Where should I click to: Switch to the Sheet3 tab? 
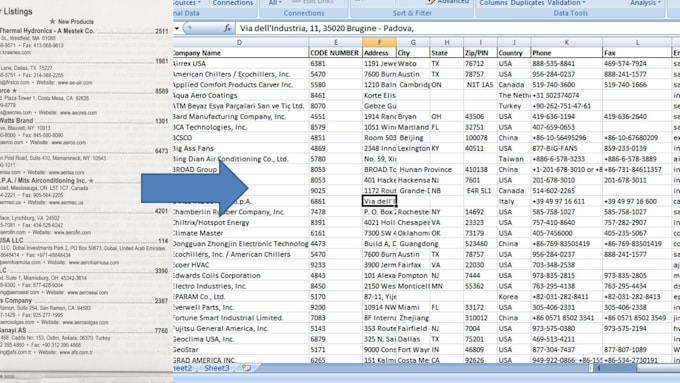(x=216, y=368)
